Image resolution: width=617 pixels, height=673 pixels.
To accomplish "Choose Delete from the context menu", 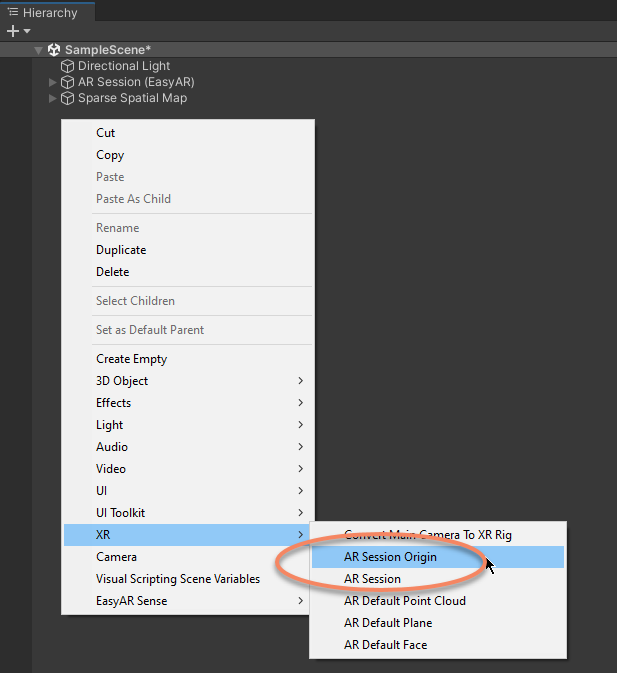I will [188, 272].
